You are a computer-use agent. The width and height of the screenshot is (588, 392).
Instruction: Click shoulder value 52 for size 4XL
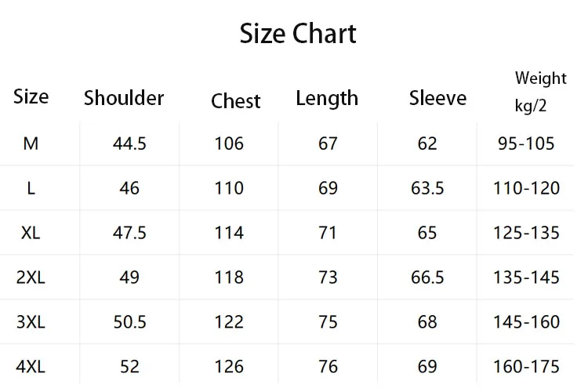pyautogui.click(x=130, y=366)
